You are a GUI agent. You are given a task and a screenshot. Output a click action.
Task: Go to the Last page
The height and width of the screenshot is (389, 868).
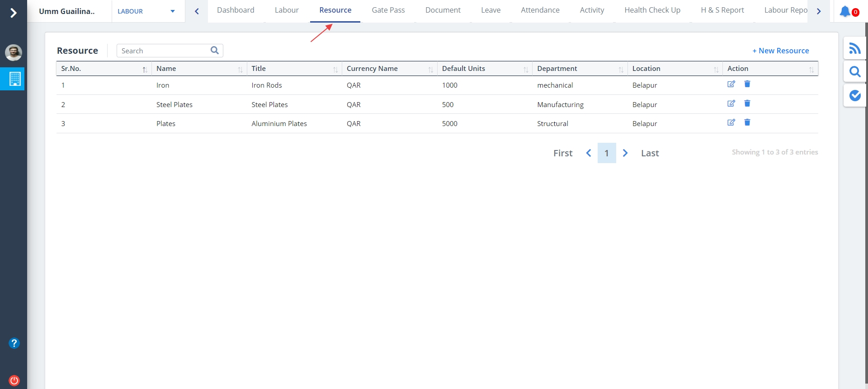pos(650,153)
